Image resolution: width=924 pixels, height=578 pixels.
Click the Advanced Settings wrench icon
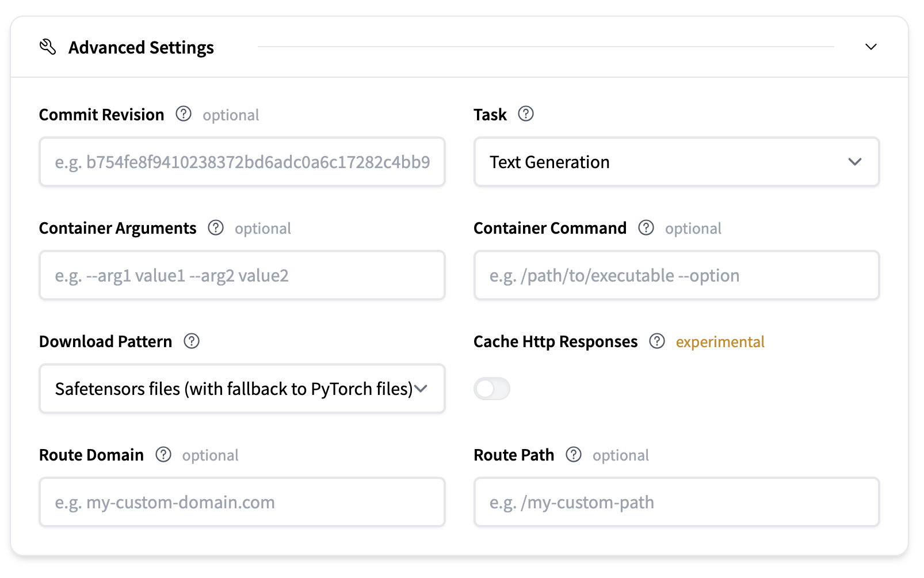pos(48,47)
